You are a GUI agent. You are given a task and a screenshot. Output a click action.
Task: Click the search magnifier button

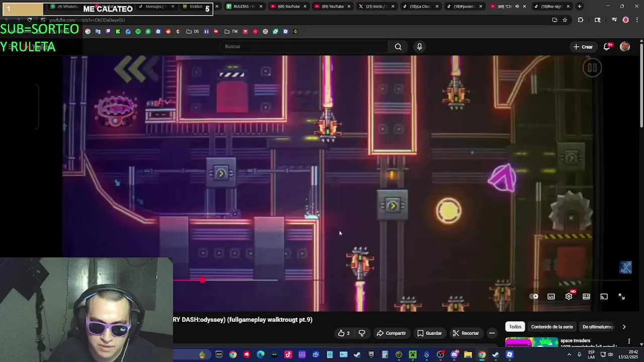[x=398, y=47]
